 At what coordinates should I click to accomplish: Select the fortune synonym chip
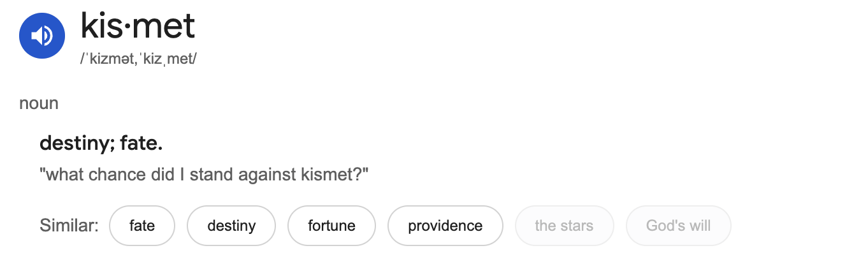[331, 226]
